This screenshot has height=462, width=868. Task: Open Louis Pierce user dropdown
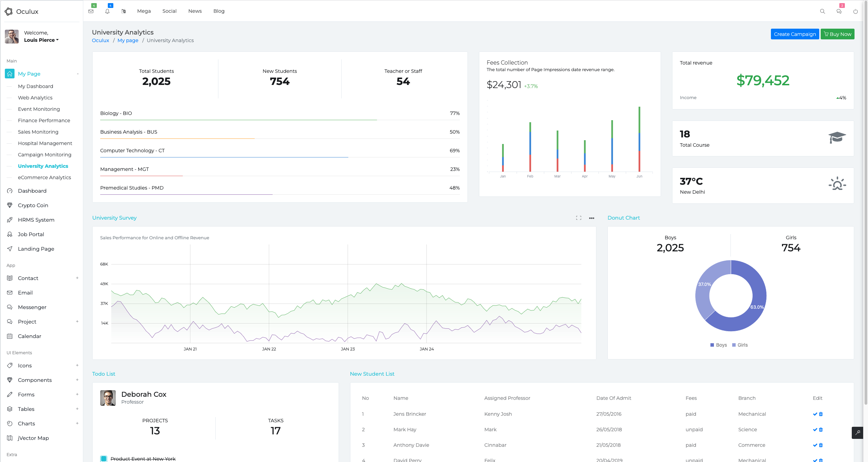[41, 40]
